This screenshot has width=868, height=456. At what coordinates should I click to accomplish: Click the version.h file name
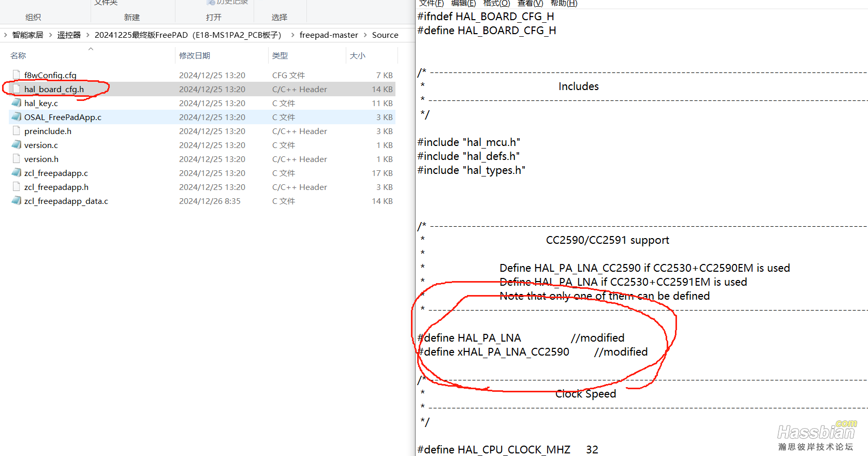(x=41, y=159)
